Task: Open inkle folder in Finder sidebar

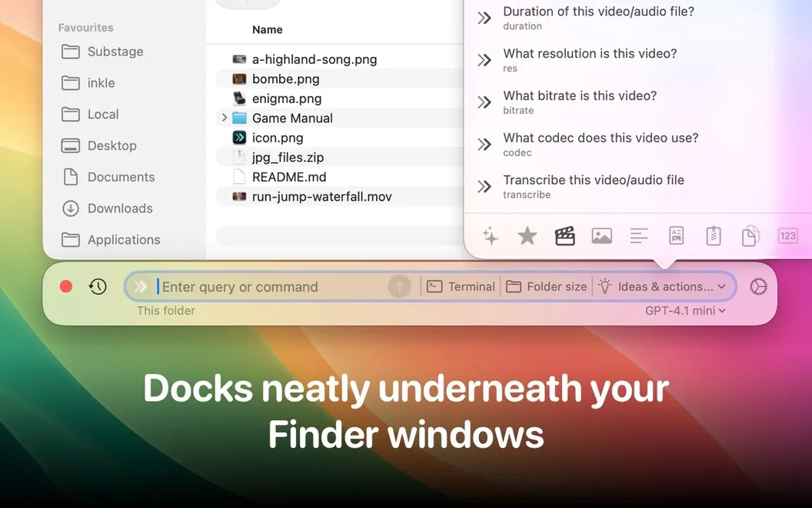Action: (x=88, y=83)
